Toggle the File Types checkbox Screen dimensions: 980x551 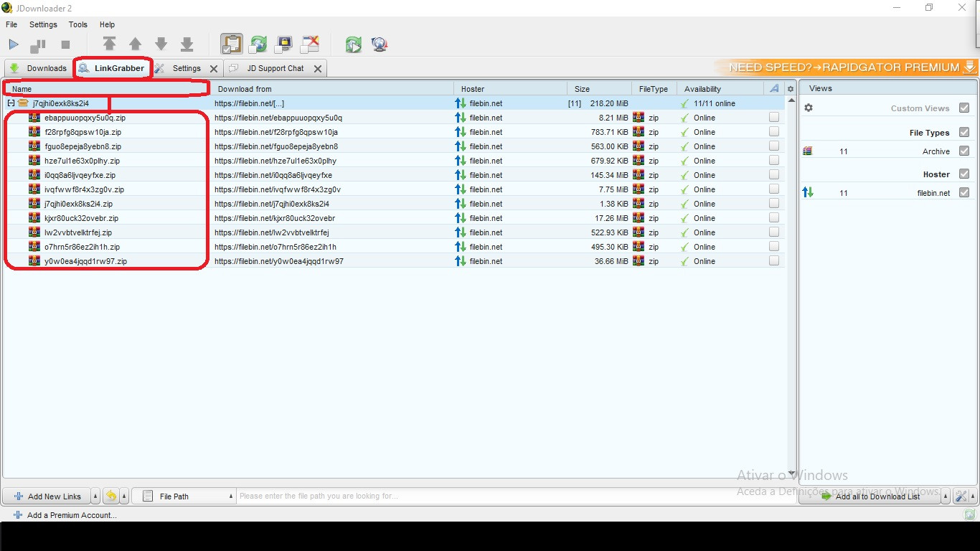click(964, 132)
